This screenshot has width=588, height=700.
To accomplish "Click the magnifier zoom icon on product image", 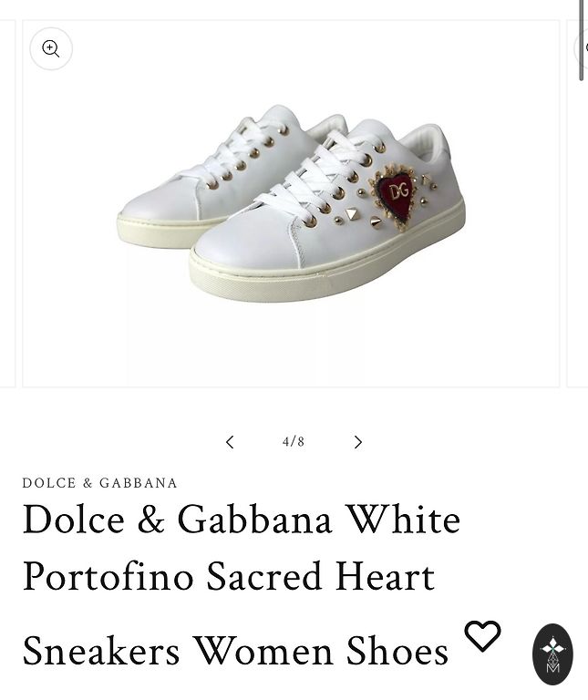I will click(51, 49).
